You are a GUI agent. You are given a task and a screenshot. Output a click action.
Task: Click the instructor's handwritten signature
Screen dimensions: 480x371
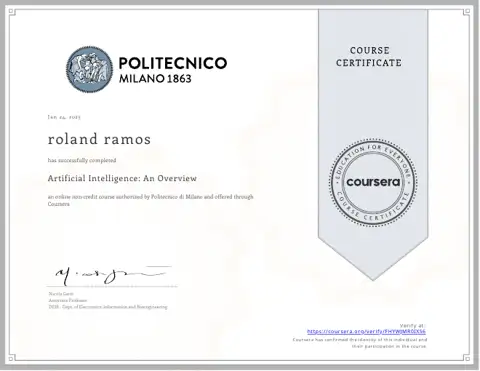point(113,275)
